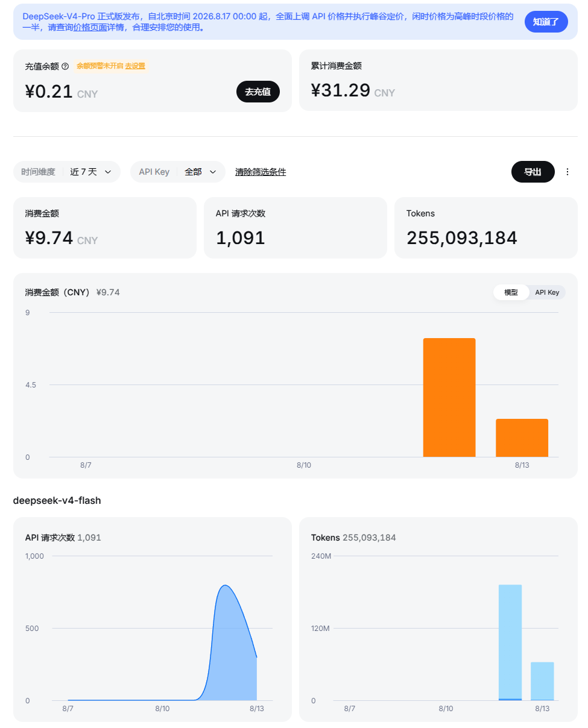The height and width of the screenshot is (728, 588).
Task: Click the help icon beside 充值余额
Action: click(65, 66)
